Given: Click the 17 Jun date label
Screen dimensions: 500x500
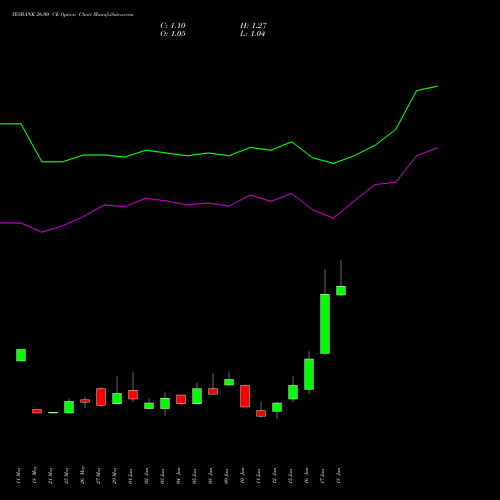Looking at the screenshot, I should 323,476.
